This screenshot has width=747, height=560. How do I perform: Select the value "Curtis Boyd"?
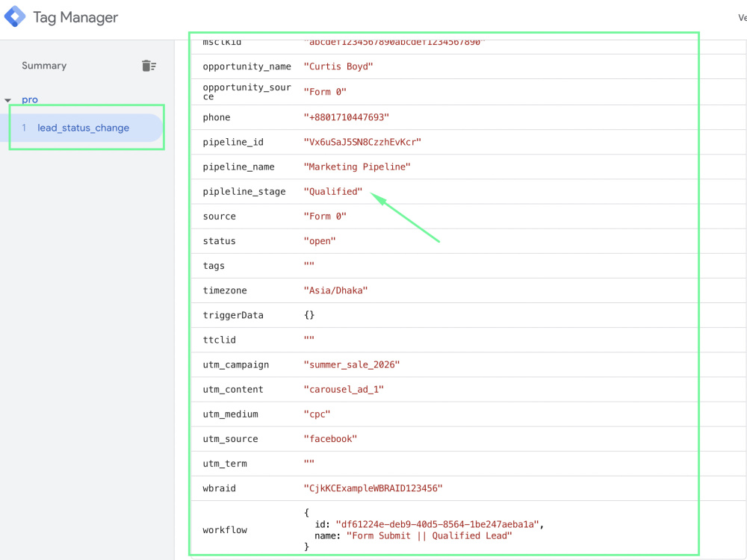pyautogui.click(x=338, y=66)
